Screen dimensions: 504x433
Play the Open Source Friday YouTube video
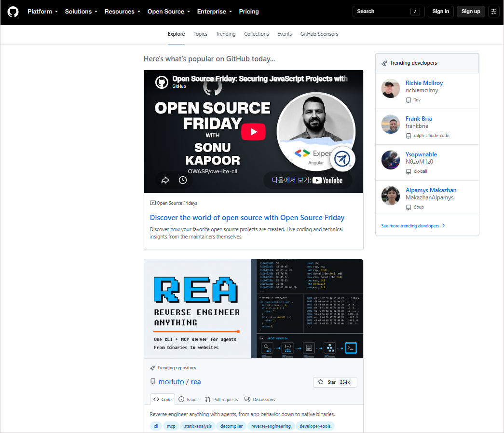[x=253, y=132]
